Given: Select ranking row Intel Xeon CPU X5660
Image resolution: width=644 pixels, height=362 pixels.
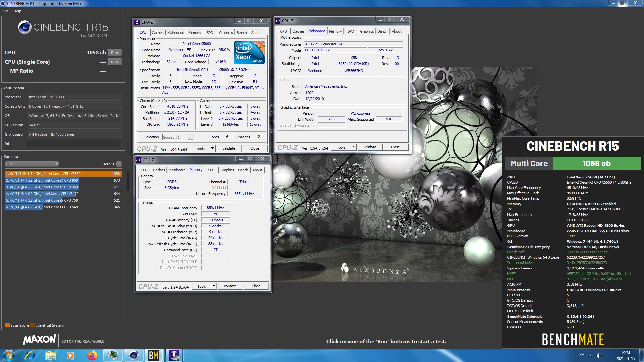Looking at the screenshot, I should pos(63,174).
